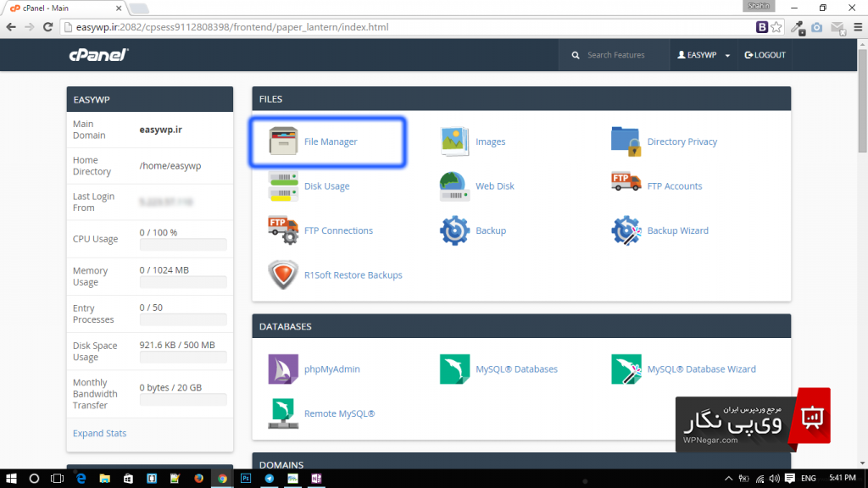Open the MySQL® Databases link text
The height and width of the screenshot is (488, 868).
(516, 369)
